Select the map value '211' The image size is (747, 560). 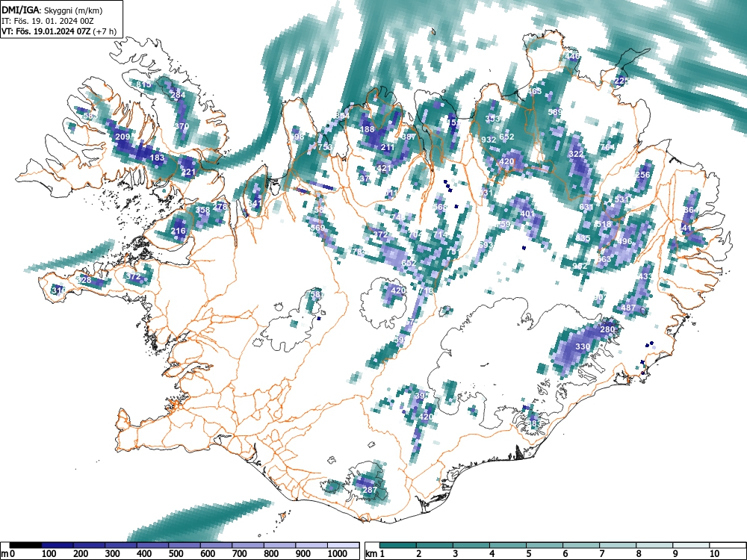(x=388, y=147)
